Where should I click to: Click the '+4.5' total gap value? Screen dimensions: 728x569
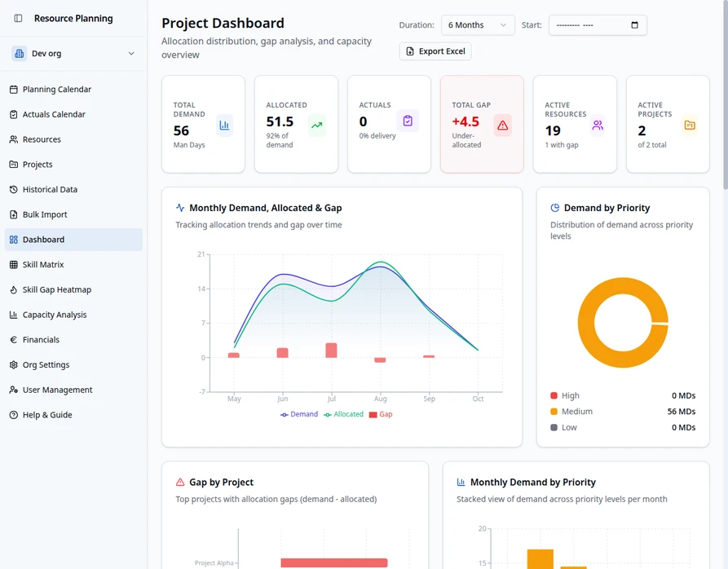(x=465, y=121)
